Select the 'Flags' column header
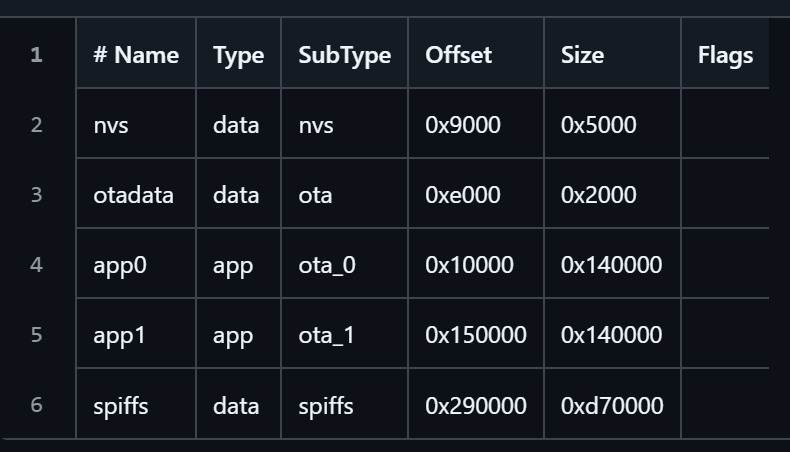This screenshot has height=452, width=790. 725,54
